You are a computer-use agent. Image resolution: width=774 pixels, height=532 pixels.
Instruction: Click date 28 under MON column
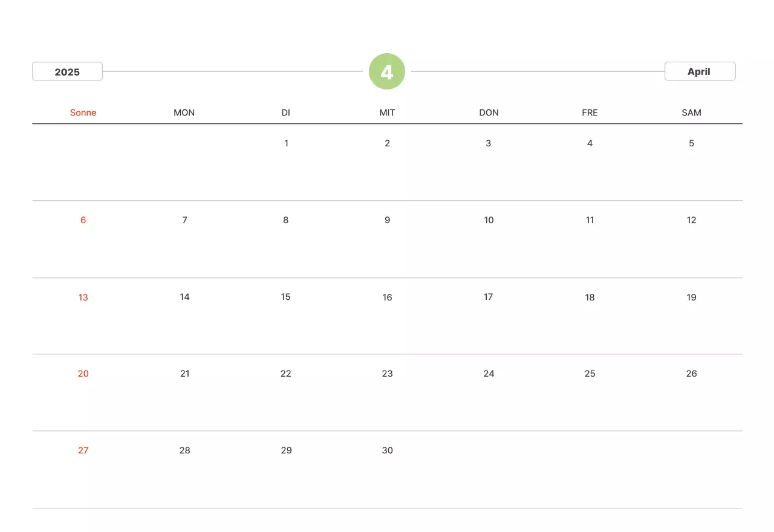184,450
